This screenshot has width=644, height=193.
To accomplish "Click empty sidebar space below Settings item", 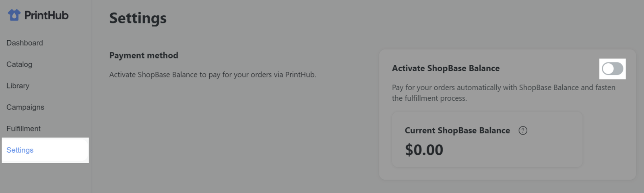I will coord(45,177).
